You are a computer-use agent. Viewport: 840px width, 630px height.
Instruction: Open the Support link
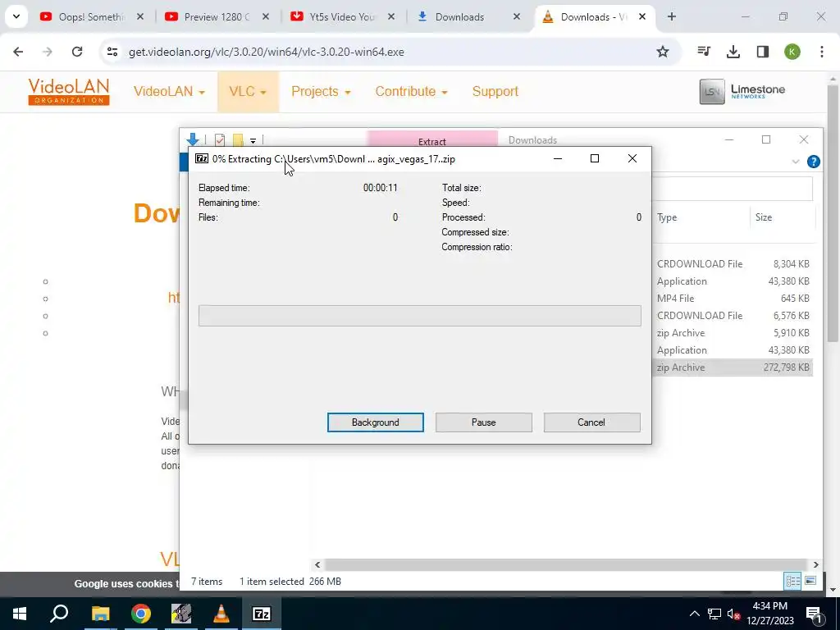(x=495, y=92)
